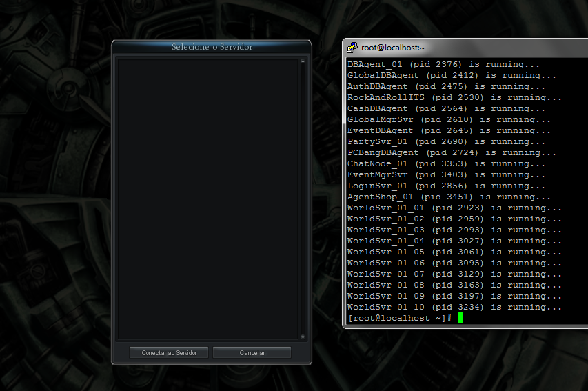This screenshot has height=391, width=588.
Task: Click the DBAgent_01 status line in terminal
Action: [x=443, y=65]
